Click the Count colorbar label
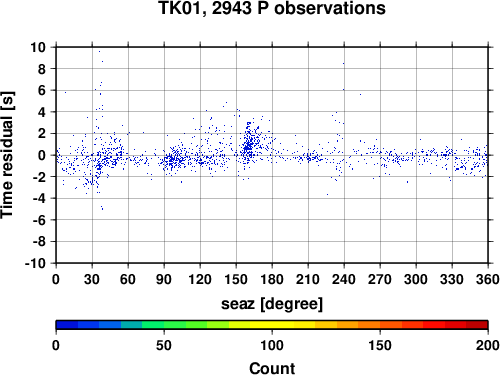 (x=272, y=368)
